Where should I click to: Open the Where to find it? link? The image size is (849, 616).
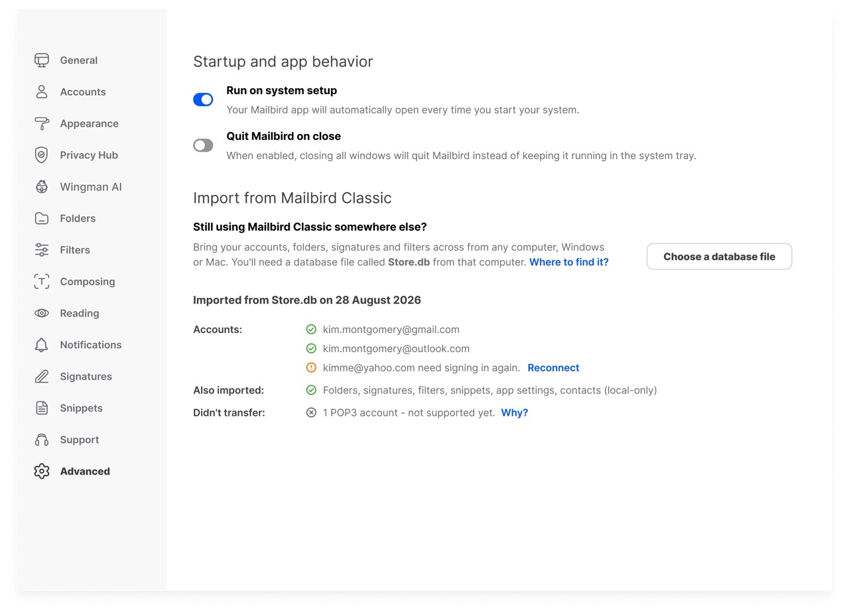point(569,263)
